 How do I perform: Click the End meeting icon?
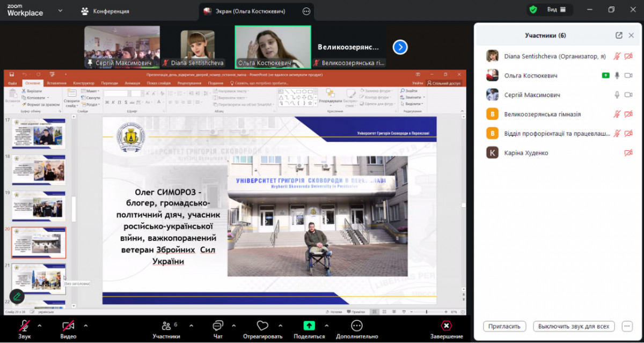[447, 326]
